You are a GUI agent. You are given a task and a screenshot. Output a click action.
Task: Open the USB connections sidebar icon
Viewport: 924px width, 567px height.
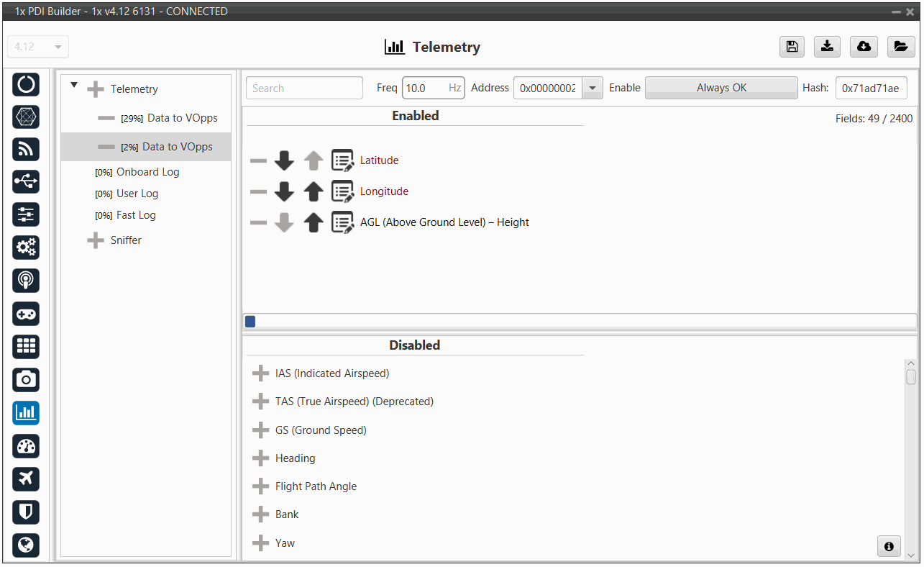(x=26, y=181)
